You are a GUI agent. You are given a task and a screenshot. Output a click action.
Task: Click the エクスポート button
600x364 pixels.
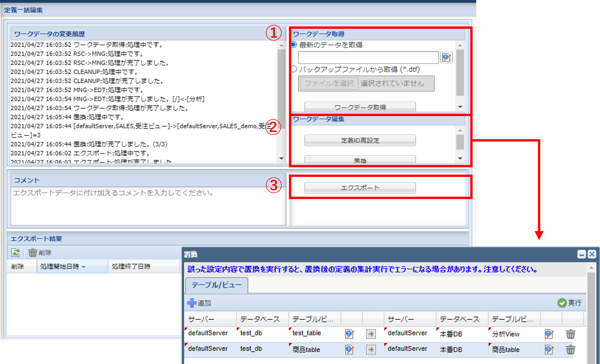[x=360, y=187]
